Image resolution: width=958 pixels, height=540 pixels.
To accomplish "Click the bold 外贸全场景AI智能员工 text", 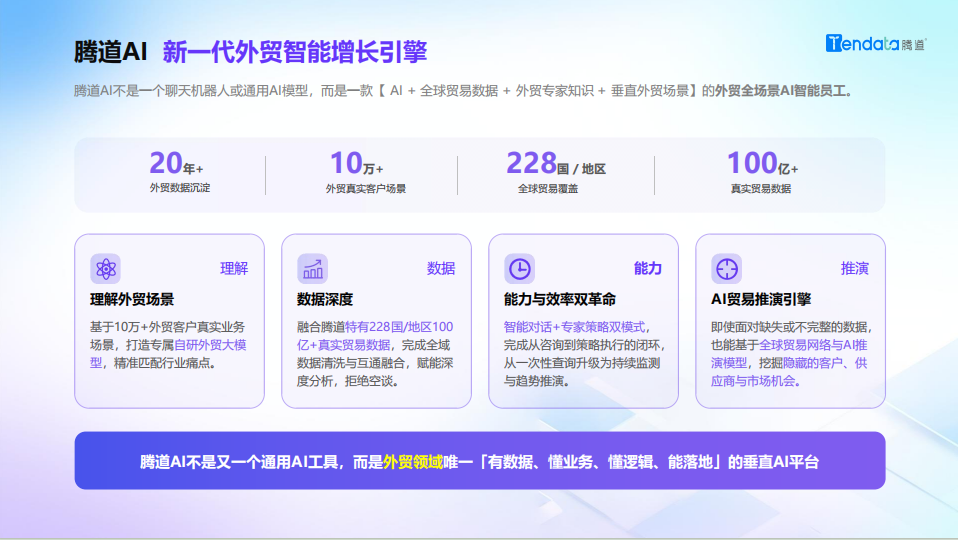I will [x=780, y=91].
